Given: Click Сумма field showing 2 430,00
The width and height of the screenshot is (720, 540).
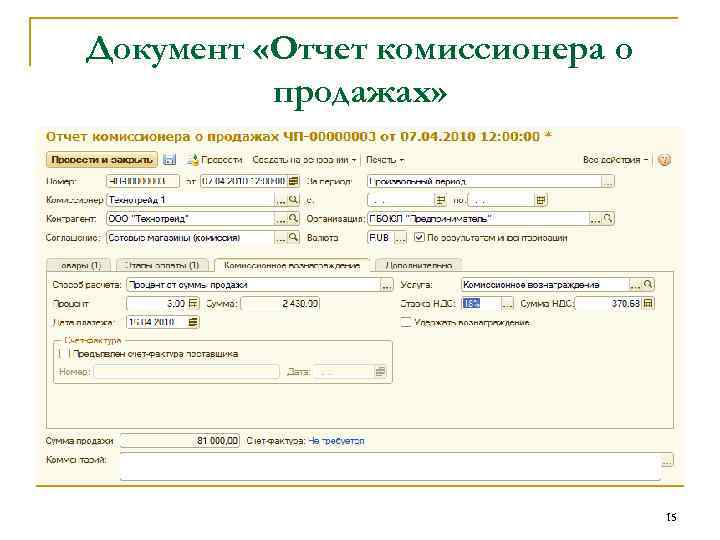Looking at the screenshot, I should 280,304.
